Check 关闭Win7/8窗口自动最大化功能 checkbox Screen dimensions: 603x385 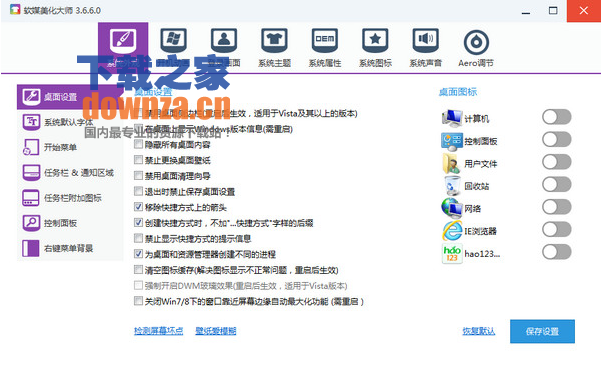[x=138, y=301]
